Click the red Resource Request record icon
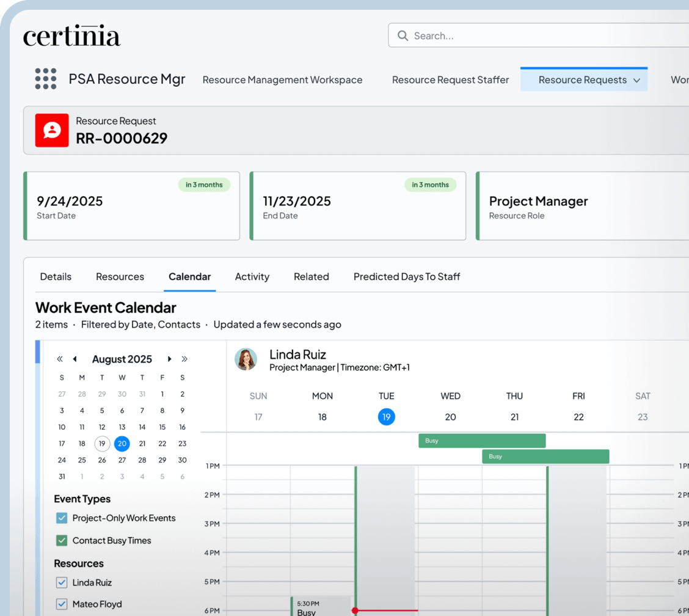Image resolution: width=689 pixels, height=616 pixels. click(52, 130)
